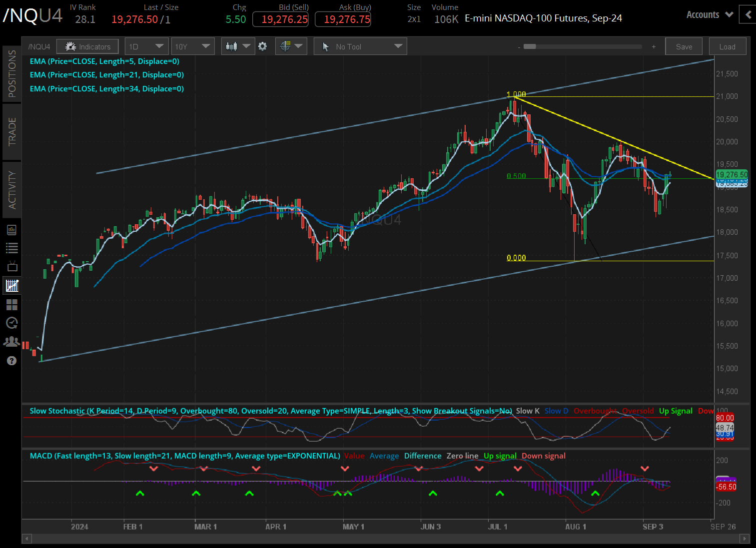Select the EMA Length=21 study label

(x=107, y=75)
